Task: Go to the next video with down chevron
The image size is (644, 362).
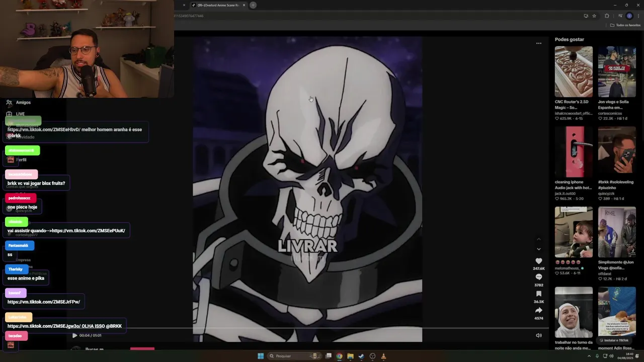Action: [538, 249]
